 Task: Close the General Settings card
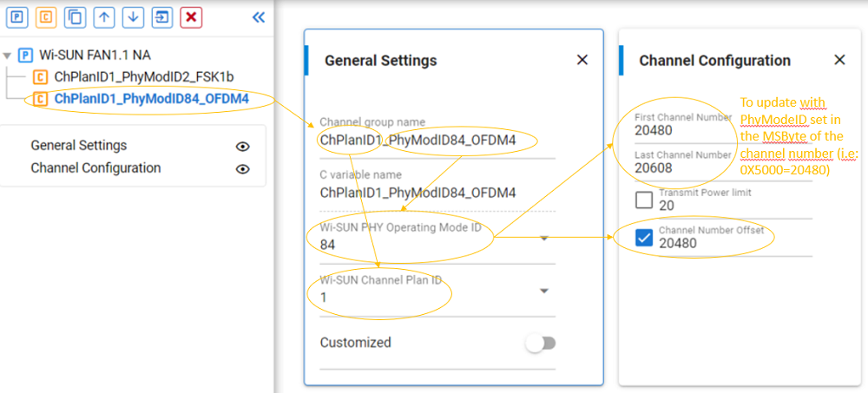tap(582, 60)
